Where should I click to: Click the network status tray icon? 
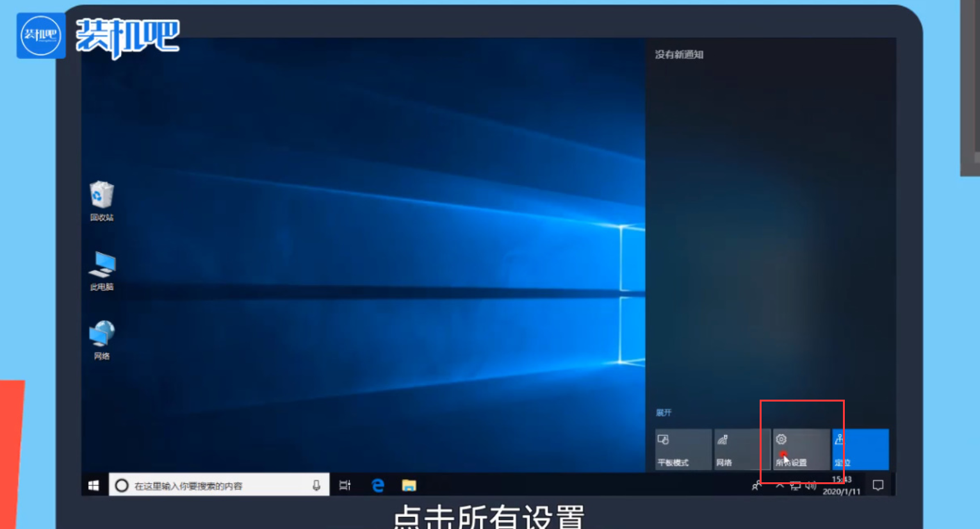point(796,486)
